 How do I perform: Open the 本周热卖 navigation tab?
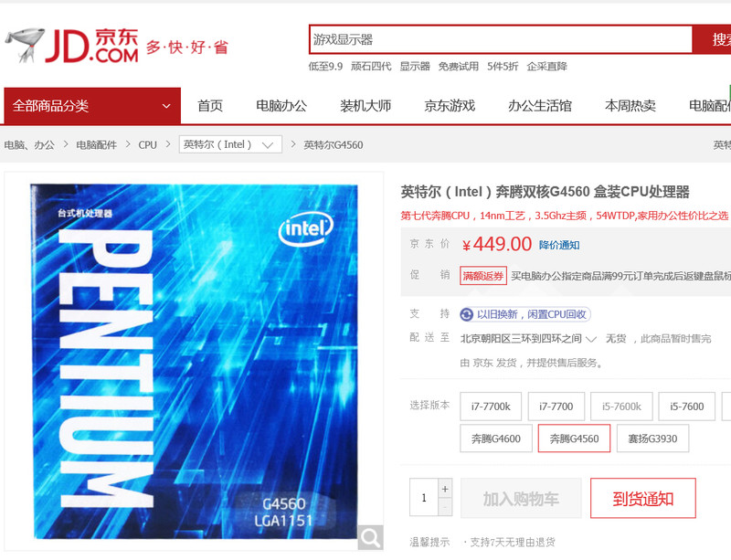(630, 106)
